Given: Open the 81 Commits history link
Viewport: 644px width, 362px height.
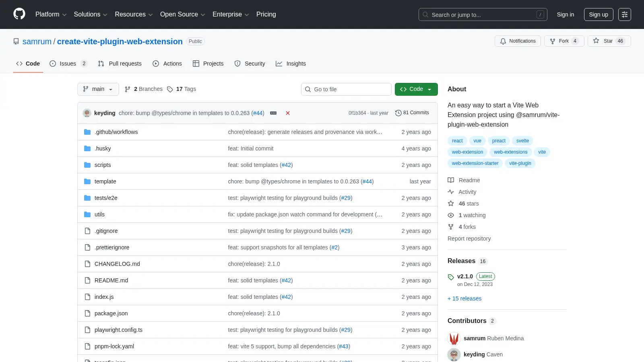Looking at the screenshot, I should point(412,113).
